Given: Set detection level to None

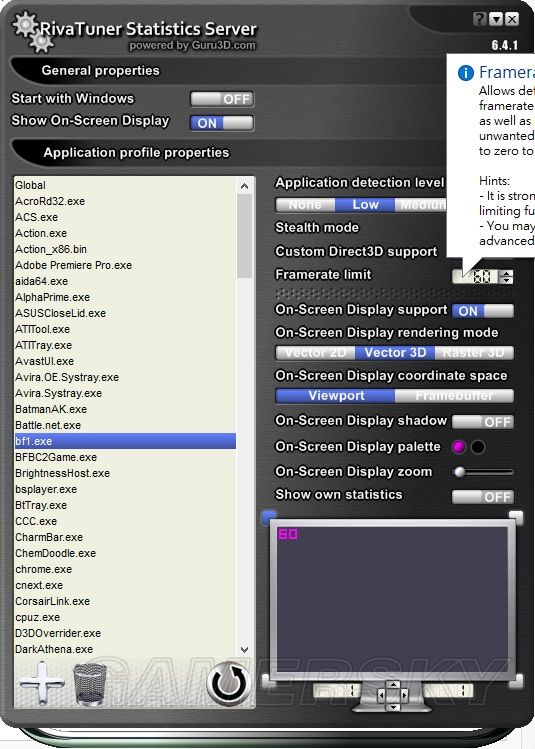Looking at the screenshot, I should click(x=305, y=205).
